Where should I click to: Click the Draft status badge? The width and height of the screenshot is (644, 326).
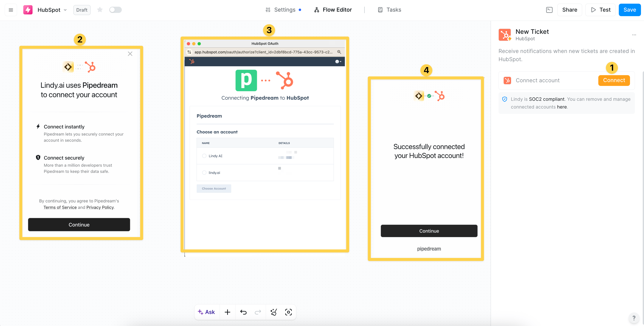coord(82,10)
